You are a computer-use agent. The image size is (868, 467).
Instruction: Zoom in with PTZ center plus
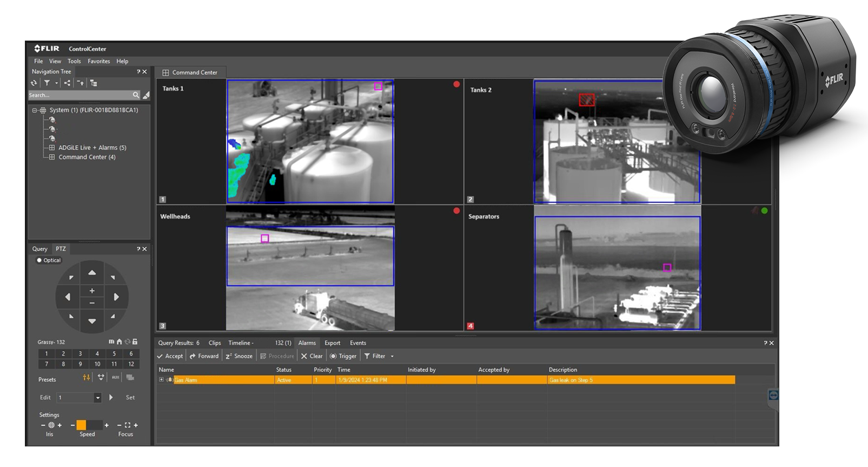(92, 291)
